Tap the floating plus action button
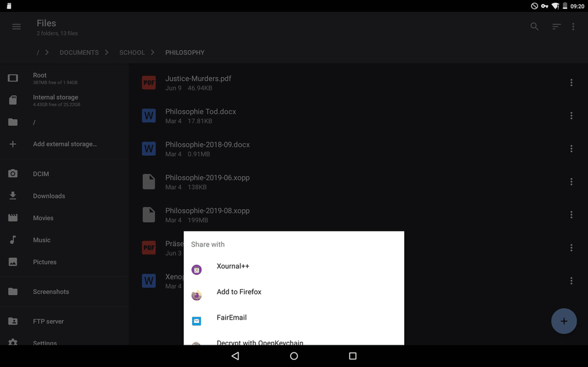Image resolution: width=588 pixels, height=367 pixels. tap(563, 321)
